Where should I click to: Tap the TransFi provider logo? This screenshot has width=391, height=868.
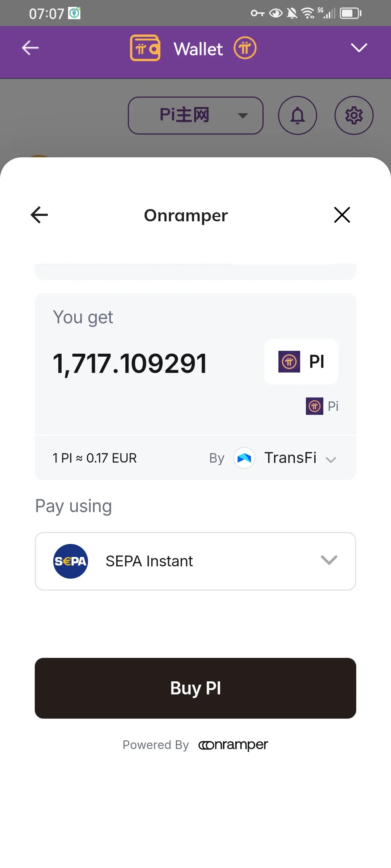(x=244, y=458)
